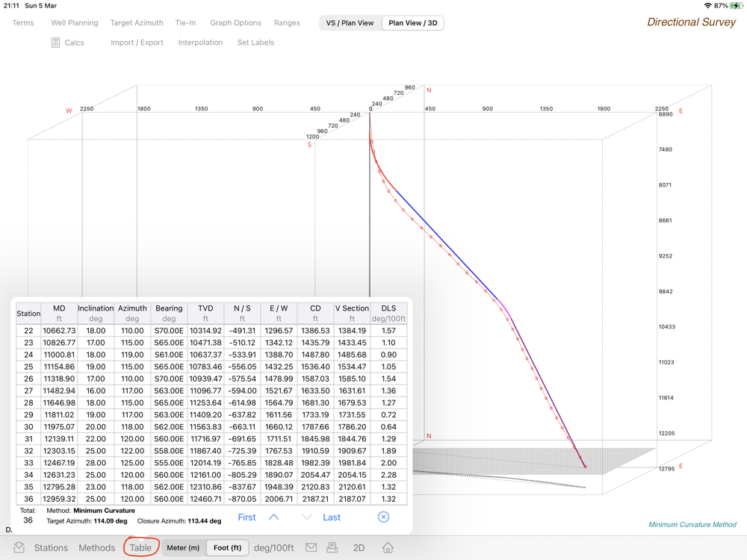Click the Directional Survey title
Image resolution: width=747 pixels, height=560 pixels.
(x=691, y=22)
